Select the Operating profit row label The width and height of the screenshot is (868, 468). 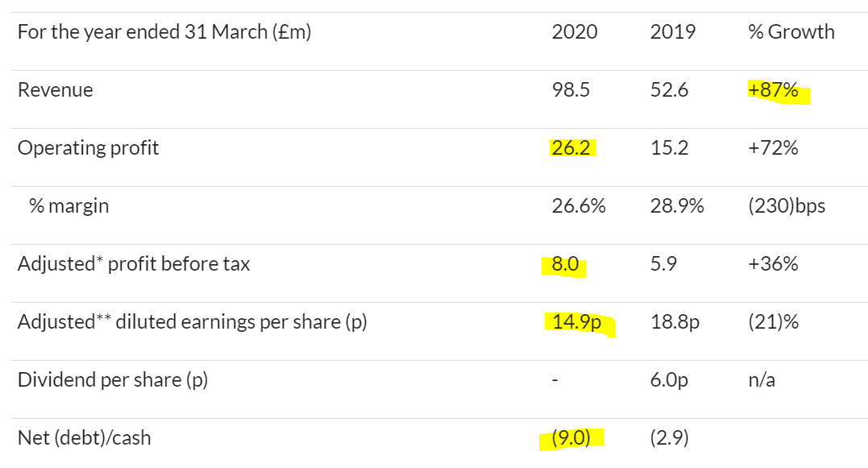[88, 147]
